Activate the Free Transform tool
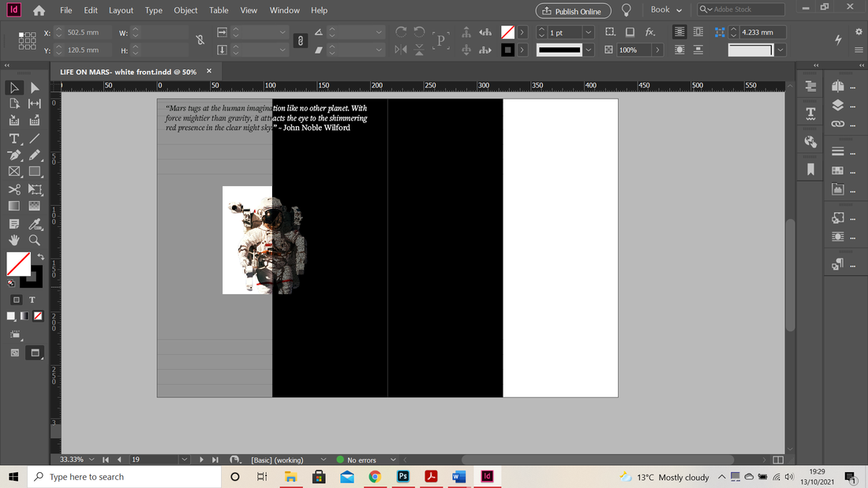This screenshot has height=488, width=868. 35,189
